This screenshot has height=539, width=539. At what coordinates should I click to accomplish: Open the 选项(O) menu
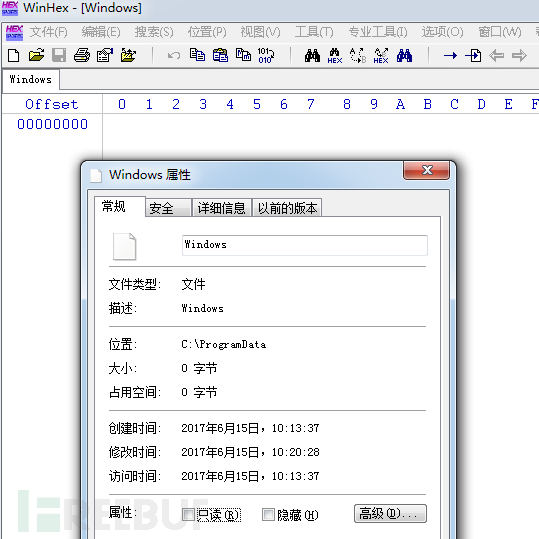pyautogui.click(x=443, y=32)
